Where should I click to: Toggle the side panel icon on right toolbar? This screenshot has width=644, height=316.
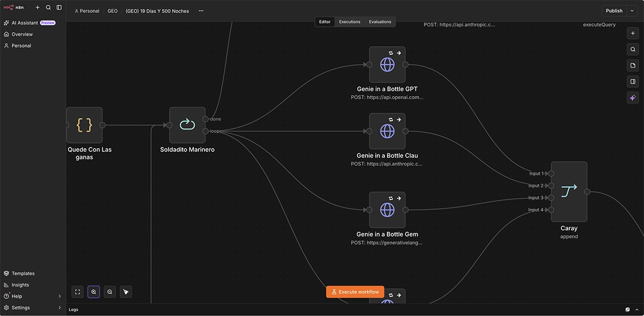pyautogui.click(x=633, y=82)
